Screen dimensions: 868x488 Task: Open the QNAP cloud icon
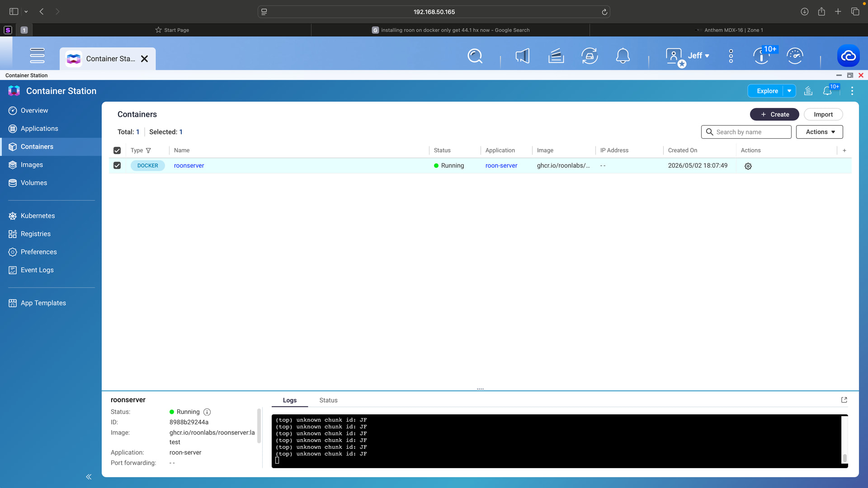click(848, 56)
